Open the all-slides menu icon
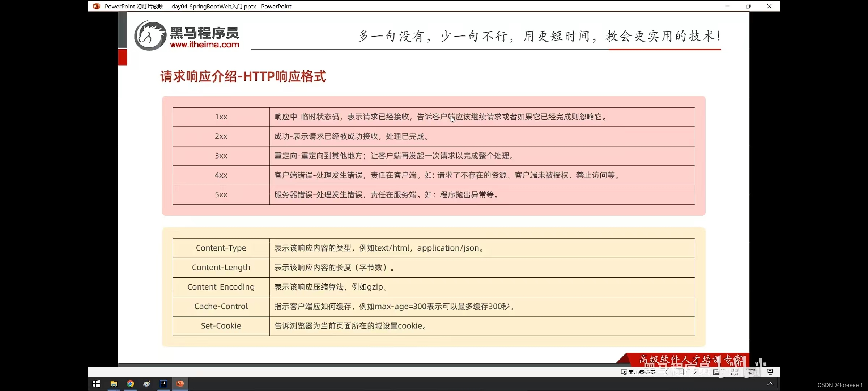The image size is (868, 391). (x=680, y=372)
